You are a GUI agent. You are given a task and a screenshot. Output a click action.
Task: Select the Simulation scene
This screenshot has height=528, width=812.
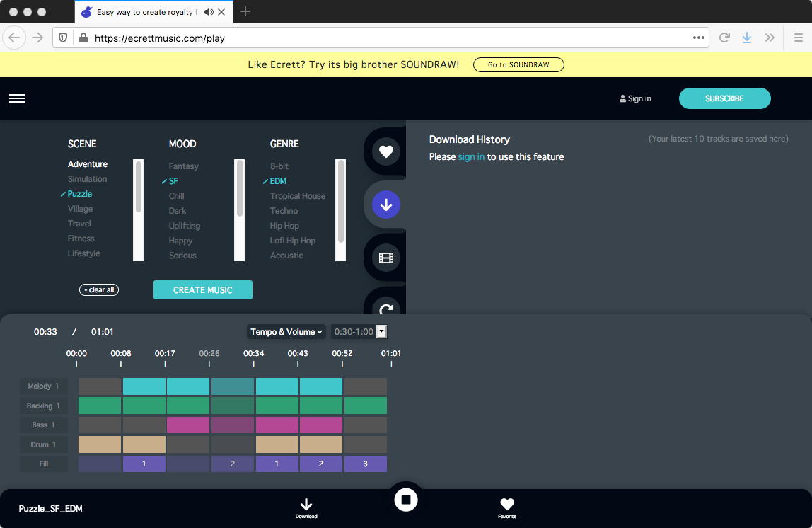click(87, 179)
